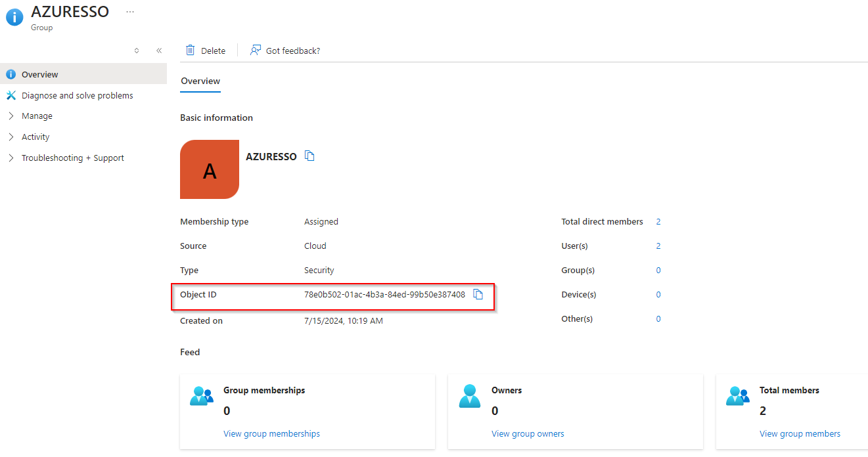Click the orange A group avatar
This screenshot has width=868, height=457.
210,169
